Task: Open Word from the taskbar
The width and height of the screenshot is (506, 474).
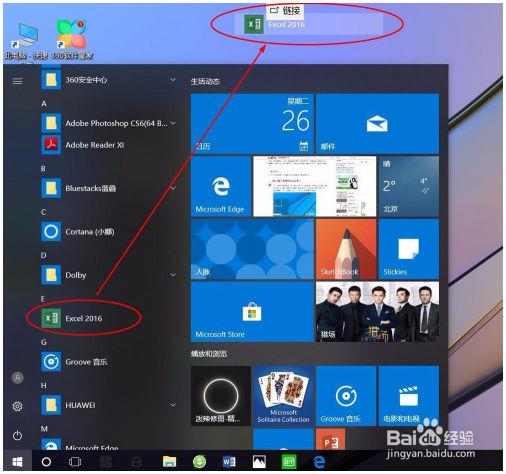Action: (x=229, y=462)
